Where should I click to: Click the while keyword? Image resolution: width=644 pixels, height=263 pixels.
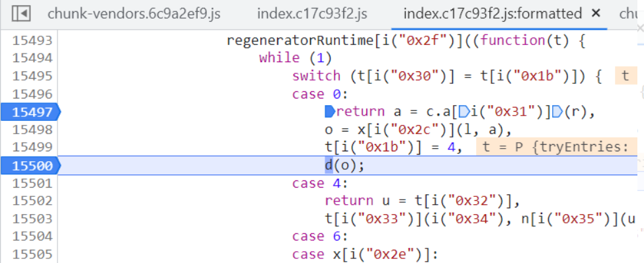coord(279,58)
